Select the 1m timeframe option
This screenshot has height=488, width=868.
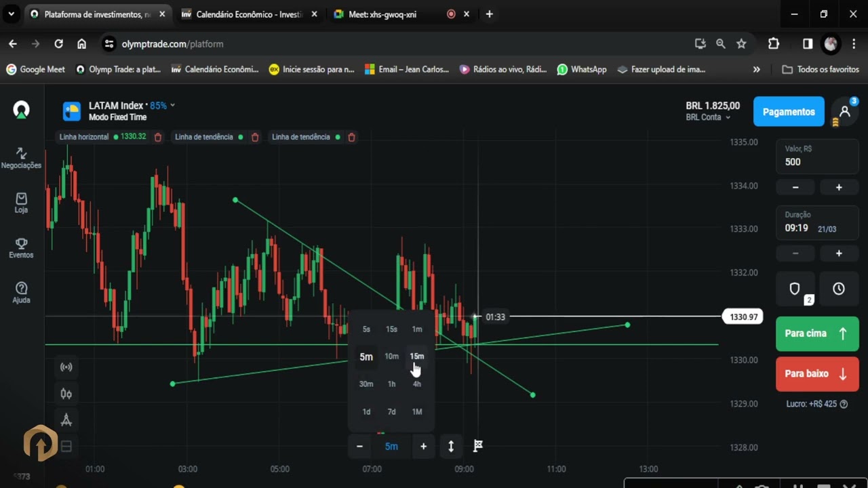417,329
